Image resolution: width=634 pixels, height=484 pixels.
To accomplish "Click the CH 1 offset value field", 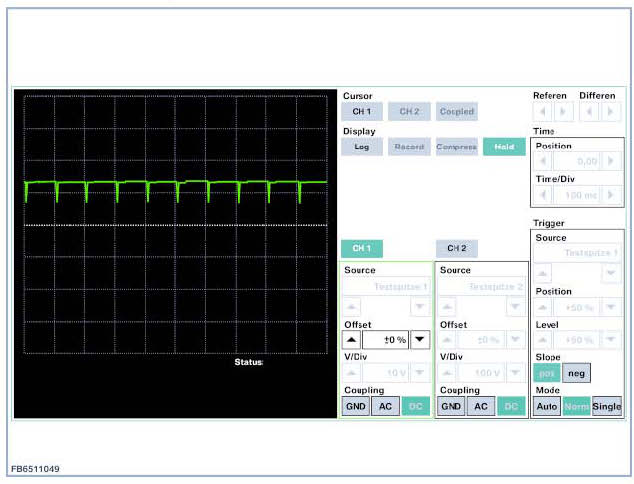I will tap(386, 339).
